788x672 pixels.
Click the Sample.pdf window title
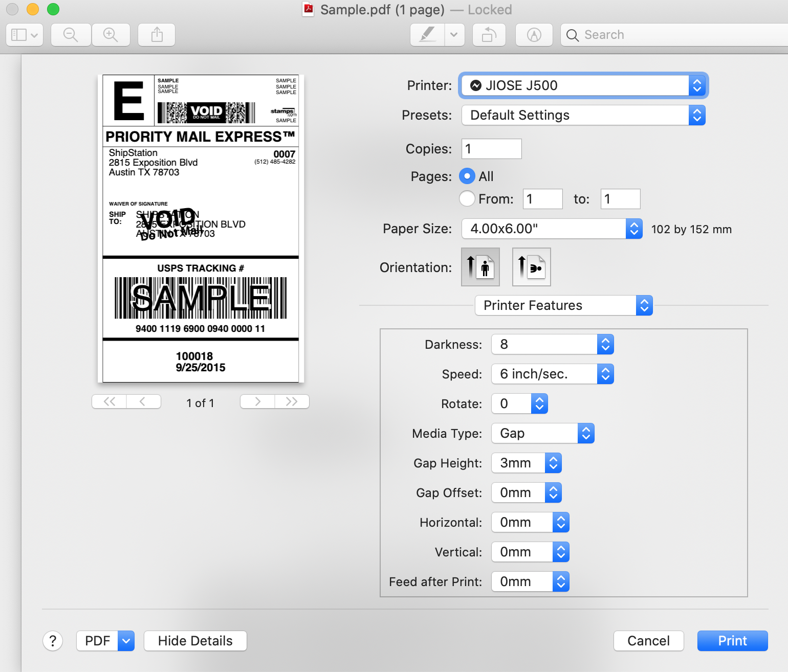point(382,10)
